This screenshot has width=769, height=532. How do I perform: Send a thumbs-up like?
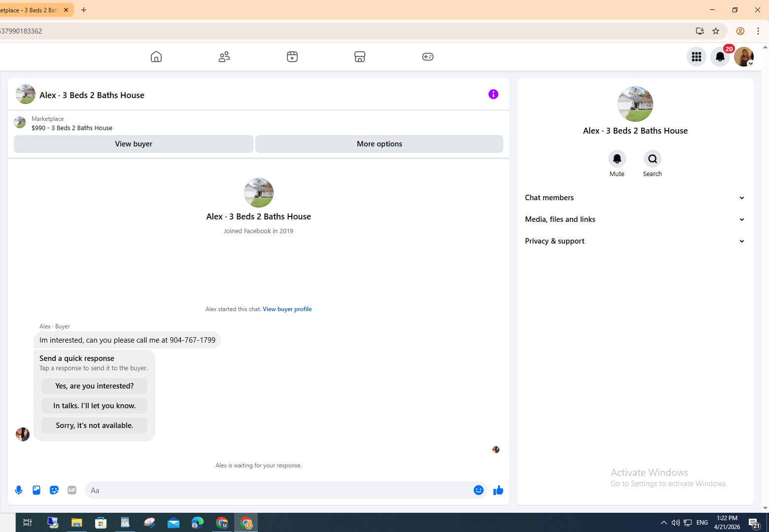498,490
